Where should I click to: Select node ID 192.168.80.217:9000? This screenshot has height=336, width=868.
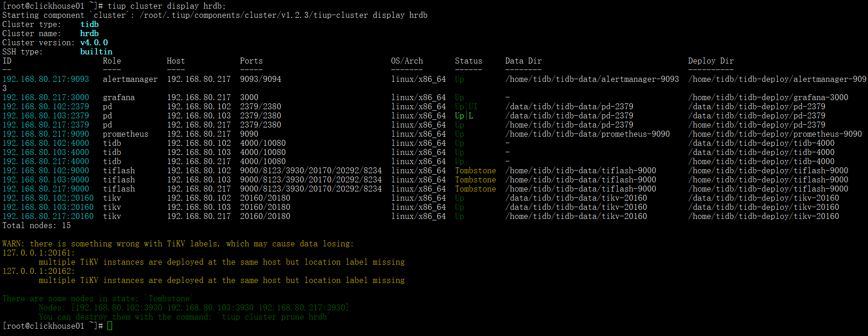46,189
